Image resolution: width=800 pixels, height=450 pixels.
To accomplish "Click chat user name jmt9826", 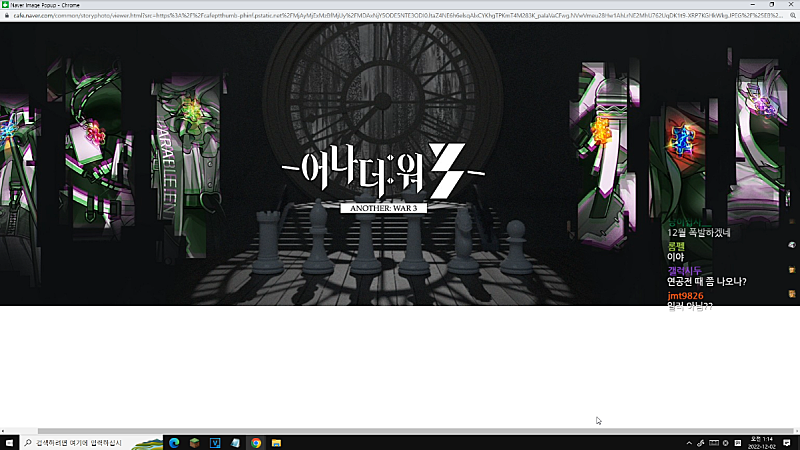I will (x=685, y=296).
